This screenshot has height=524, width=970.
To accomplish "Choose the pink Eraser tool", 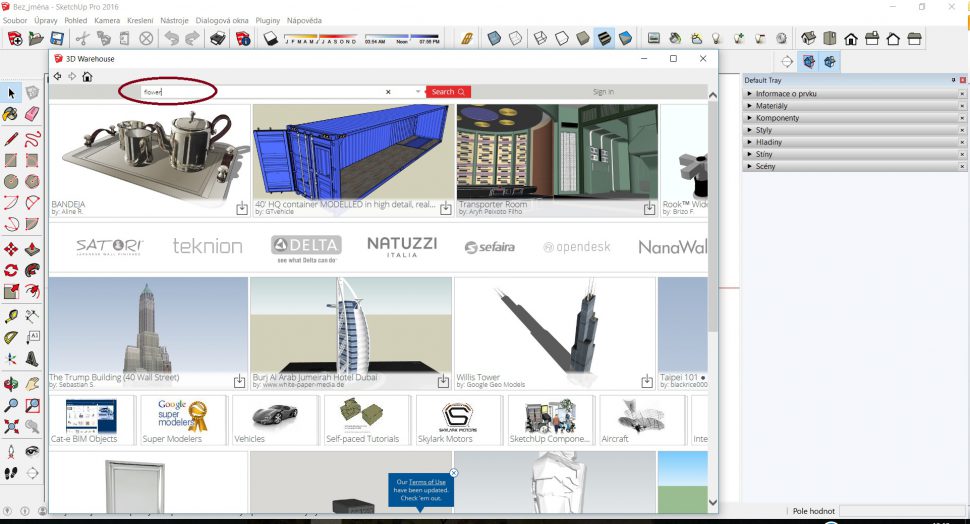I will click(32, 114).
